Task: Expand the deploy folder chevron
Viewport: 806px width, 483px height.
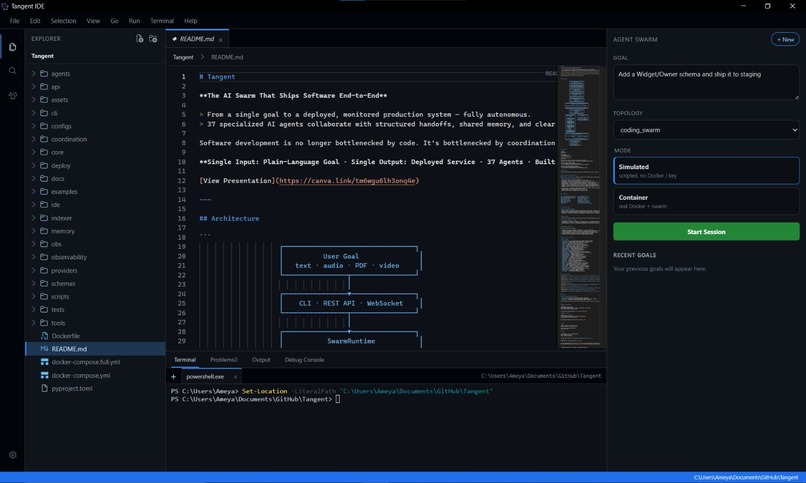Action: point(34,165)
